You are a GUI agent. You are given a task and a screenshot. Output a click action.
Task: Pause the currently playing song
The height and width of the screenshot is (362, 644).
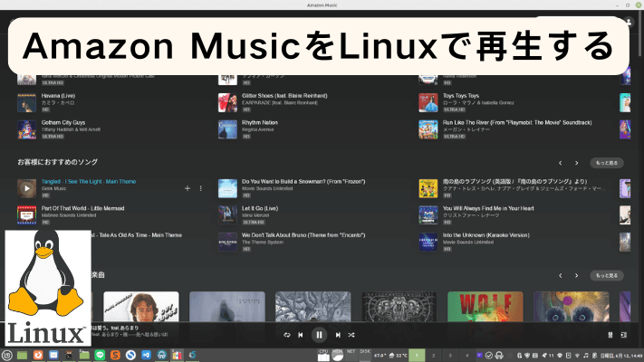coord(319,335)
